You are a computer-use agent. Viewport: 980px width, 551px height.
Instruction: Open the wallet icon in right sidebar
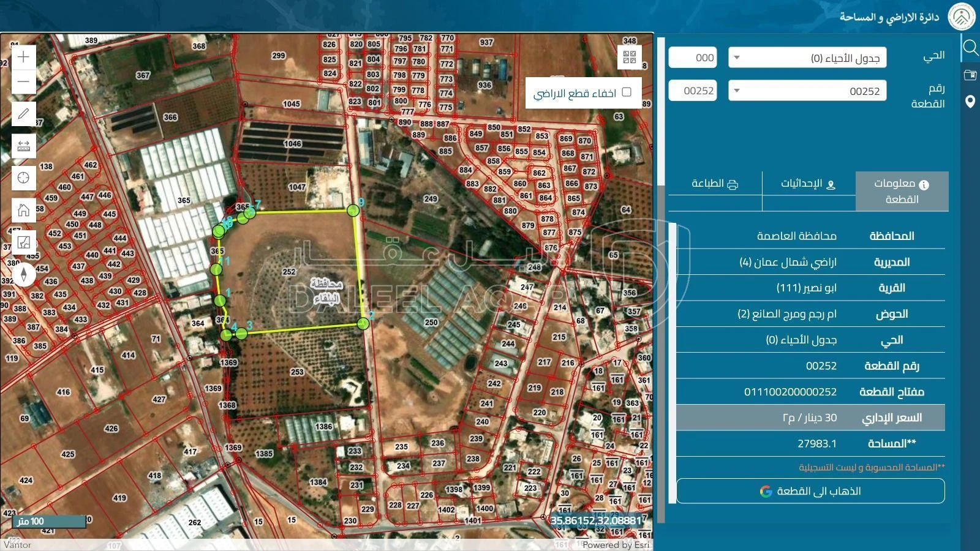(x=970, y=75)
